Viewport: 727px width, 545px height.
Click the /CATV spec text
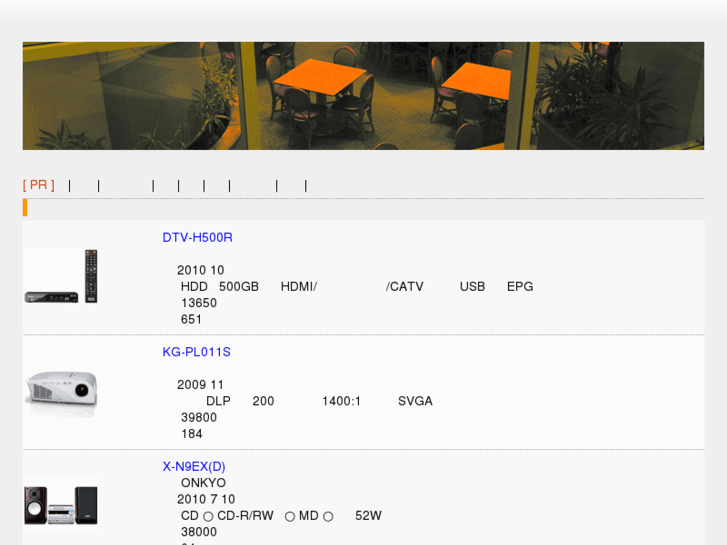(404, 286)
